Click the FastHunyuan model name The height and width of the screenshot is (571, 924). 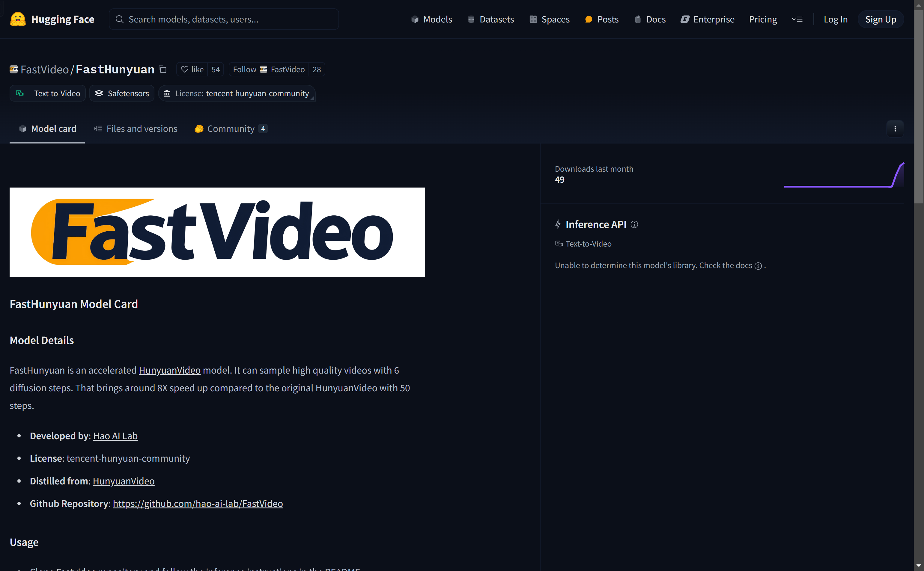pyautogui.click(x=115, y=70)
